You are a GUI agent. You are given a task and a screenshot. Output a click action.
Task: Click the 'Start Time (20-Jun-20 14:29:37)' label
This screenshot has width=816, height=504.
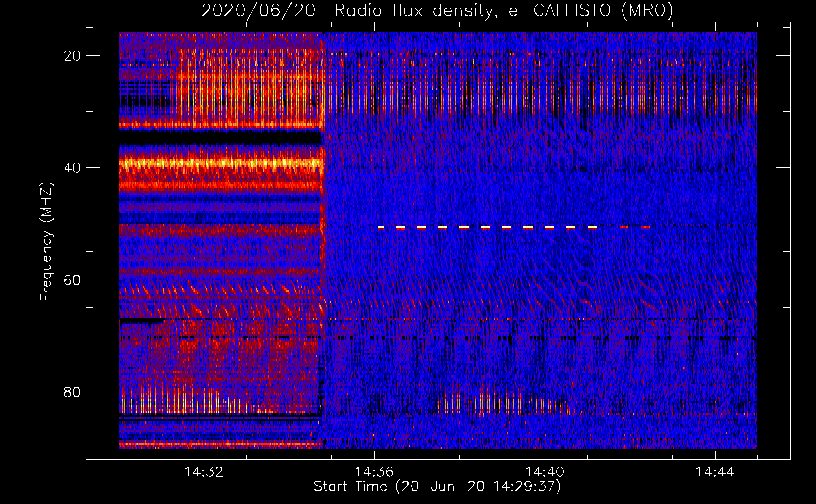[x=437, y=487]
